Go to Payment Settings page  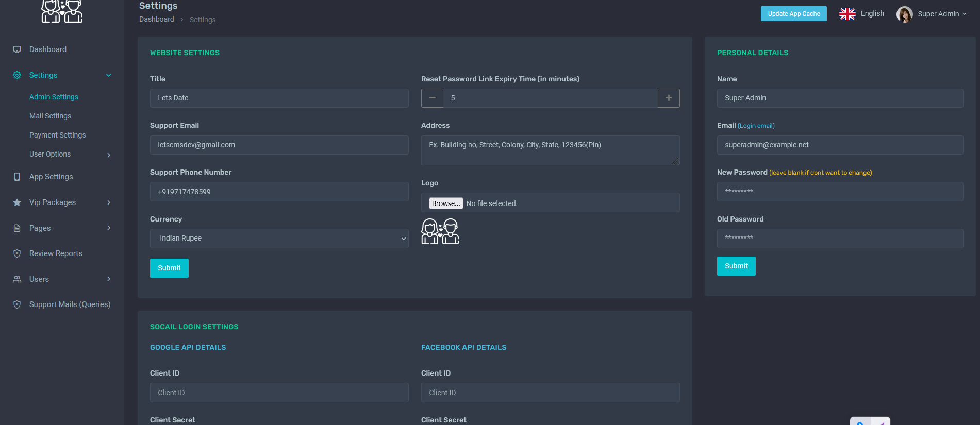57,135
